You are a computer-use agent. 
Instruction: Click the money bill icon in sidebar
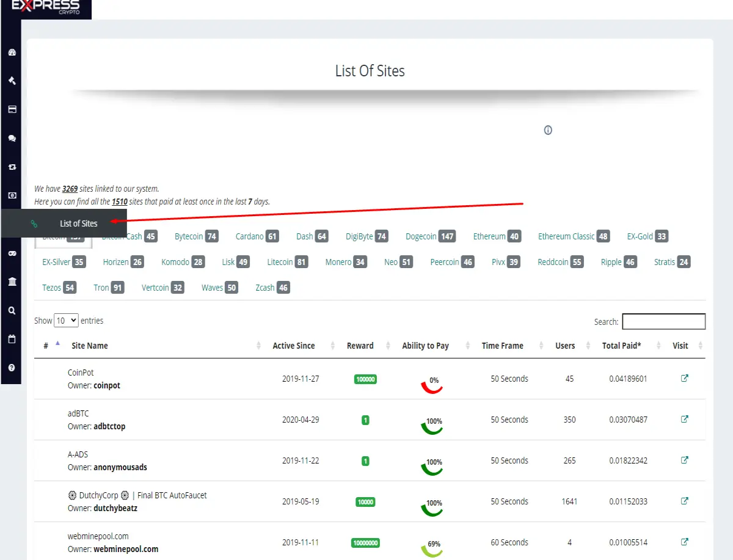click(12, 195)
